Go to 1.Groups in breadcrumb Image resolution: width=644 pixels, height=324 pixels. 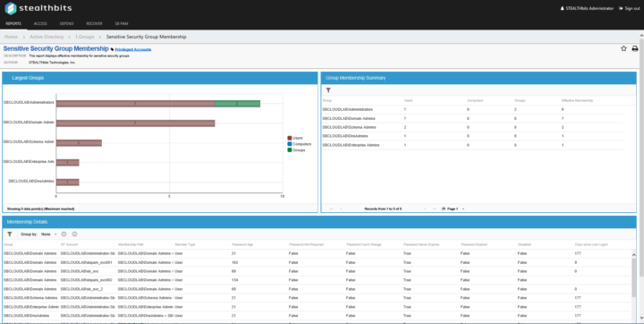pyautogui.click(x=85, y=37)
